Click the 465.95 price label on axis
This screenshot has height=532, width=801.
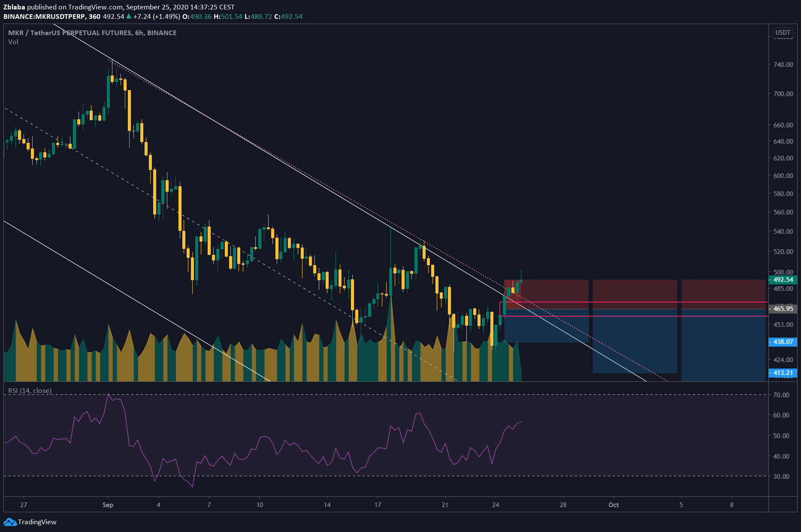[x=783, y=309]
